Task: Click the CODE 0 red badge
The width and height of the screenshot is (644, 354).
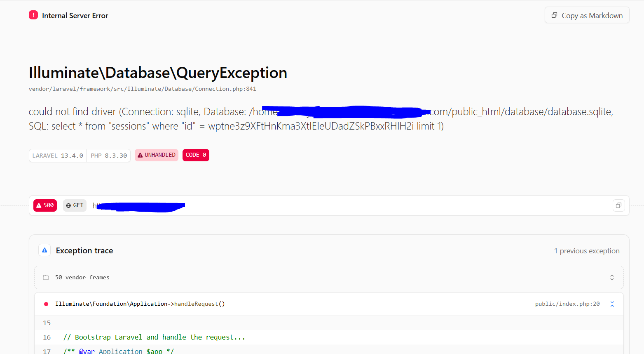Action: click(196, 155)
